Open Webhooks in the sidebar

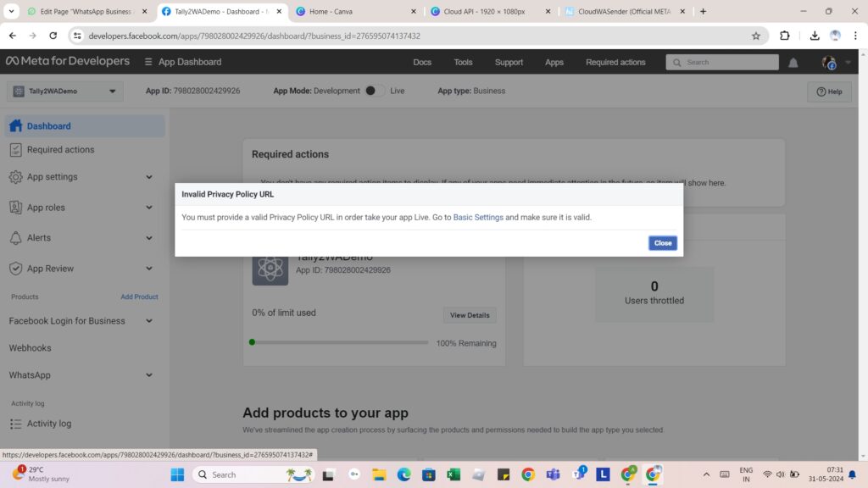pos(30,348)
